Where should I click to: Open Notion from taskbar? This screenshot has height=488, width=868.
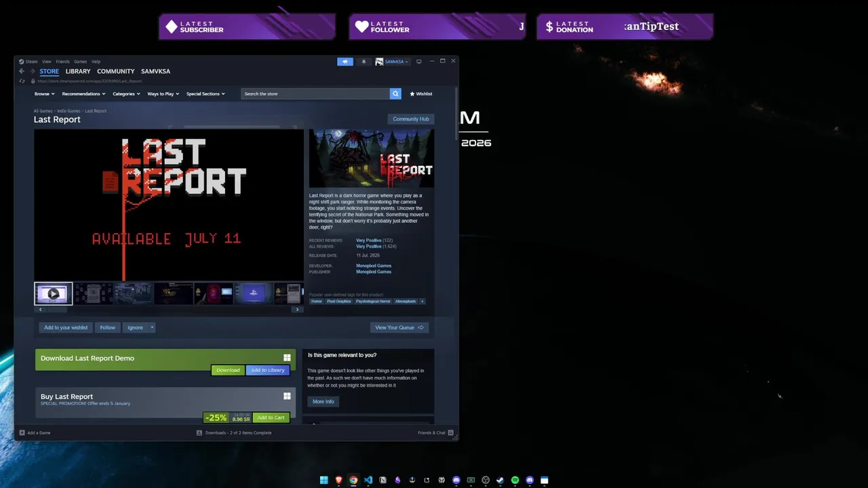coord(383,480)
